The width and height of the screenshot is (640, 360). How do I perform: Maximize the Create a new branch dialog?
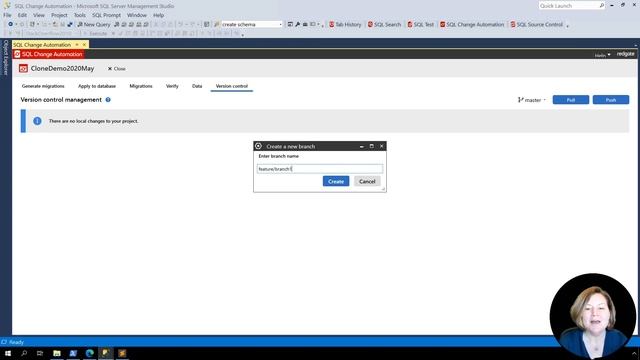coord(371,146)
